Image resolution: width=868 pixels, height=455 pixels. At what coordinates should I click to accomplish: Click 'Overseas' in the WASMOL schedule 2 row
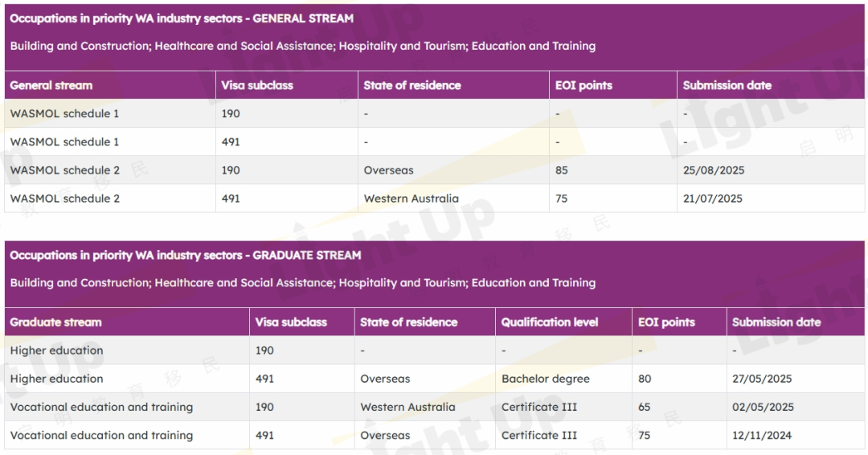[x=389, y=170]
